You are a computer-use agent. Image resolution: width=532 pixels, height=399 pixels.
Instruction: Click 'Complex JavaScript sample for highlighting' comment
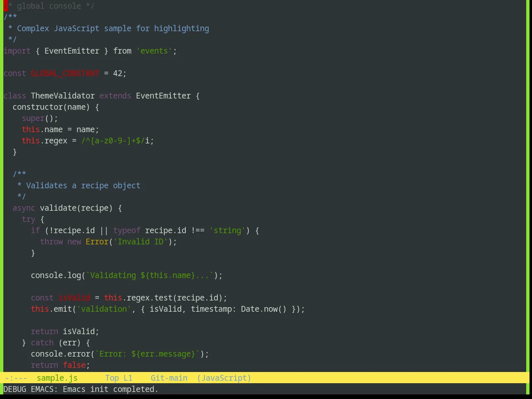113,28
